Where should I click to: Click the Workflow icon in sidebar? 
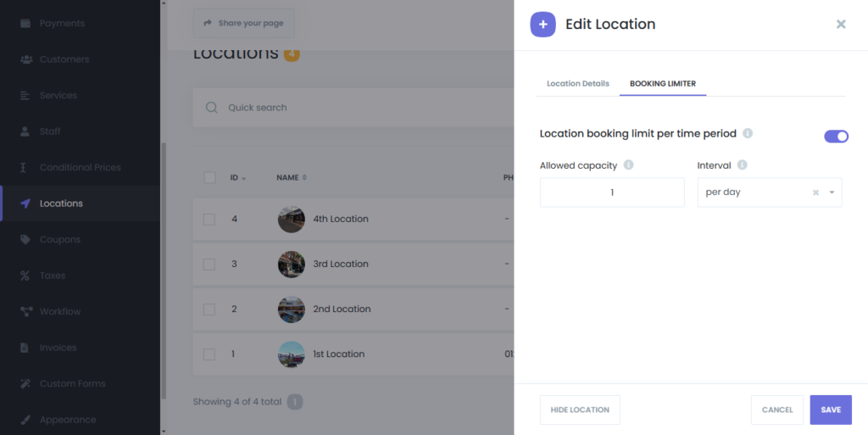[x=25, y=312]
